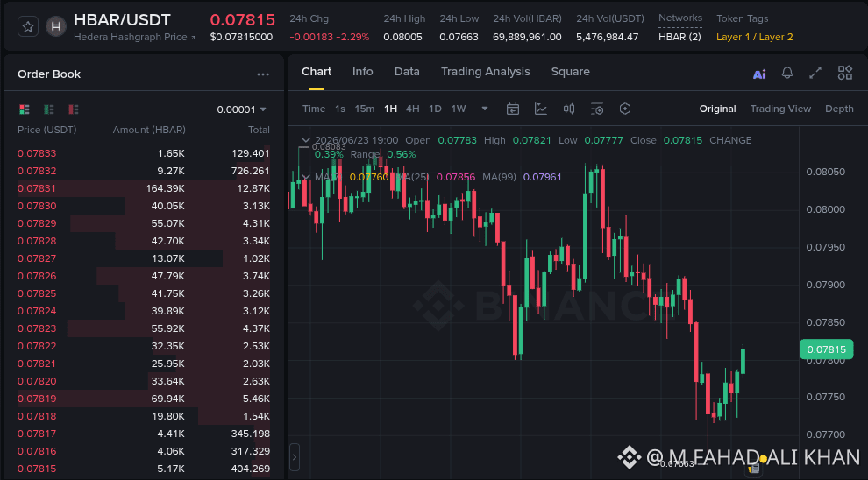Open the candlestick chart type icon

pyautogui.click(x=568, y=109)
